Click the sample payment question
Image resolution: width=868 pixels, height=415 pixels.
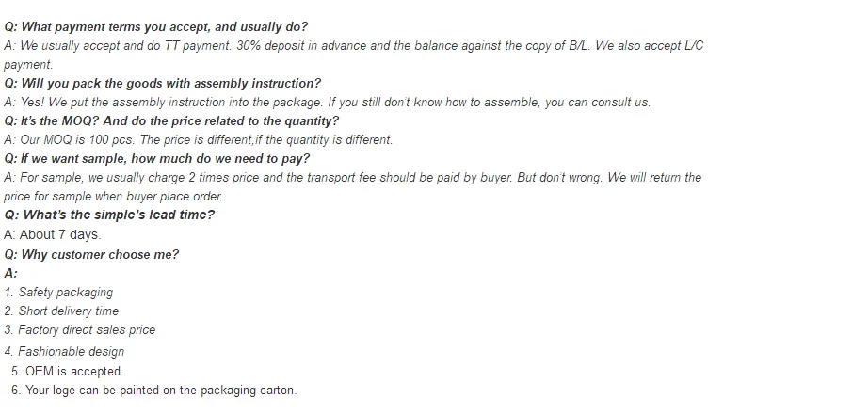click(x=156, y=159)
